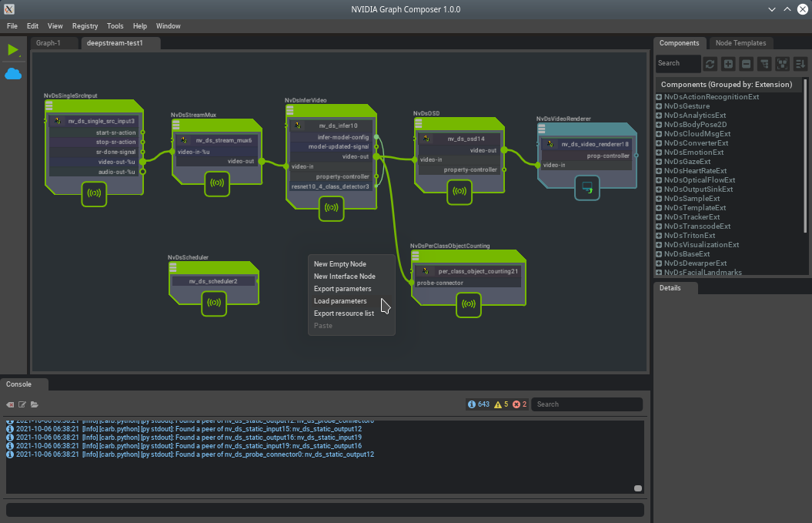Toggle the errors filter showing 2

point(520,404)
